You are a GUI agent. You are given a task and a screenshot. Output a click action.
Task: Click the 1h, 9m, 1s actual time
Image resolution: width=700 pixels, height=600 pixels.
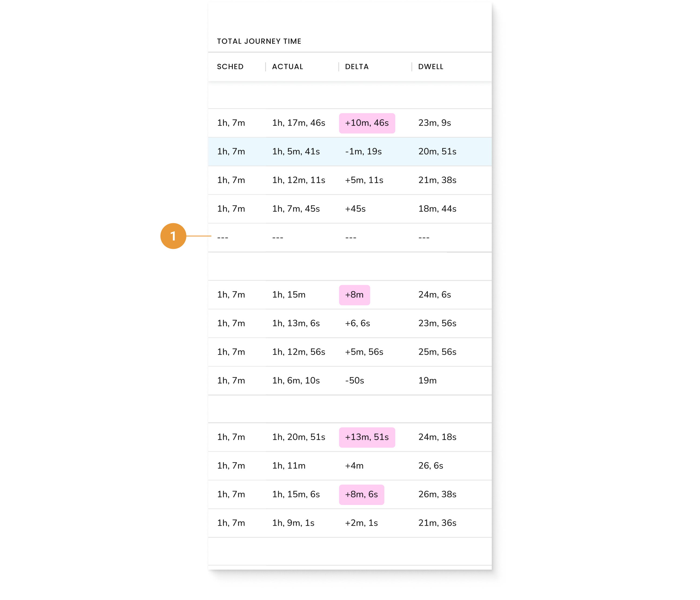point(293,523)
